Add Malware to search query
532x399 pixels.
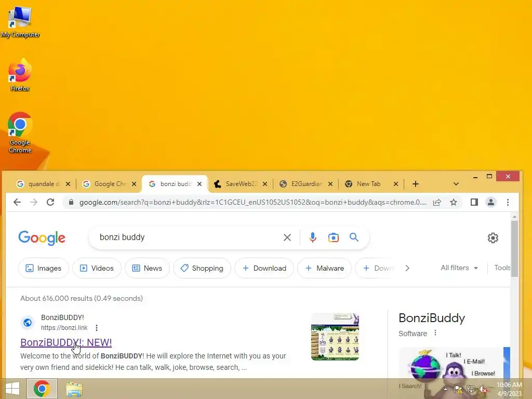[x=324, y=268]
